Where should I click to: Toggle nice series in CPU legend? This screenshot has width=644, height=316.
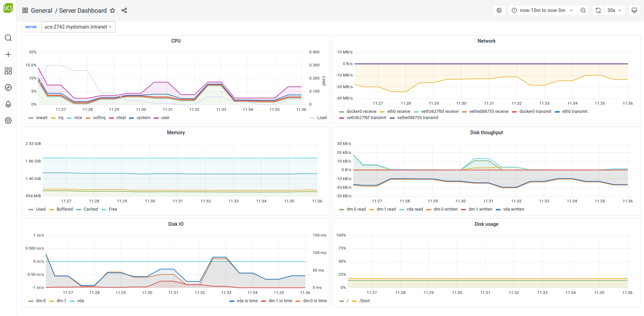coord(78,118)
